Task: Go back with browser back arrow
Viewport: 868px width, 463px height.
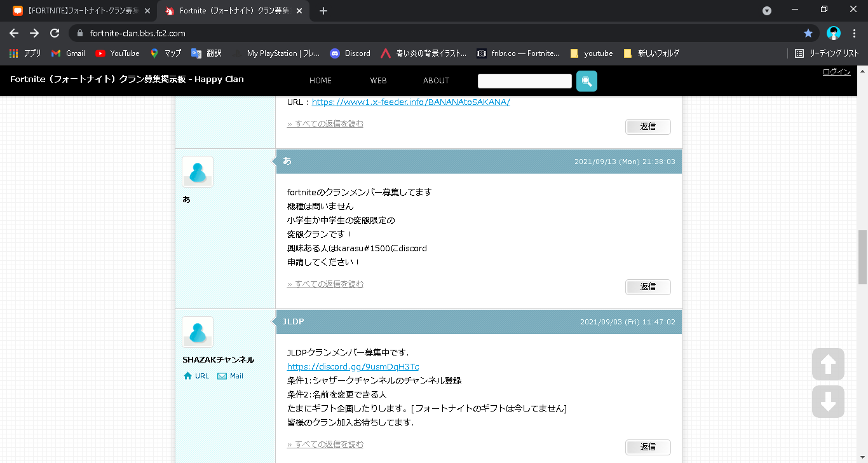Action: pyautogui.click(x=14, y=33)
